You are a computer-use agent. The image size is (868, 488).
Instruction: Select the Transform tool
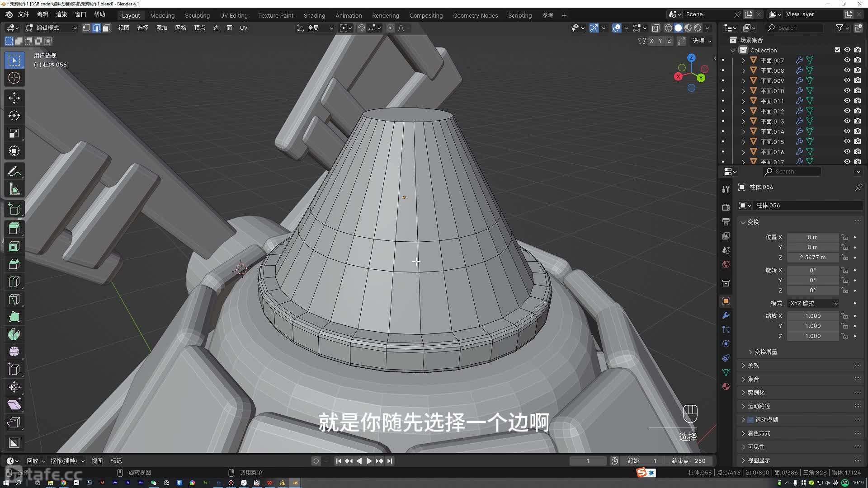tap(14, 151)
